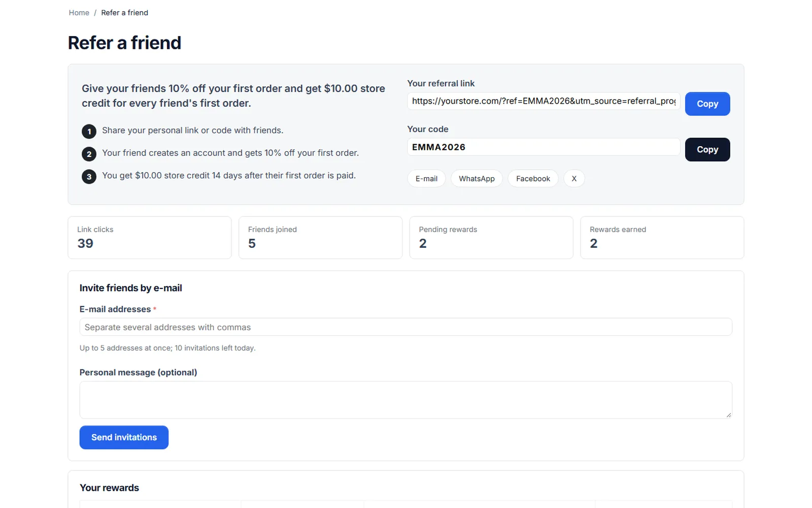Image resolution: width=812 pixels, height=508 pixels.
Task: Click the Pending rewards card label
Action: pyautogui.click(x=448, y=230)
